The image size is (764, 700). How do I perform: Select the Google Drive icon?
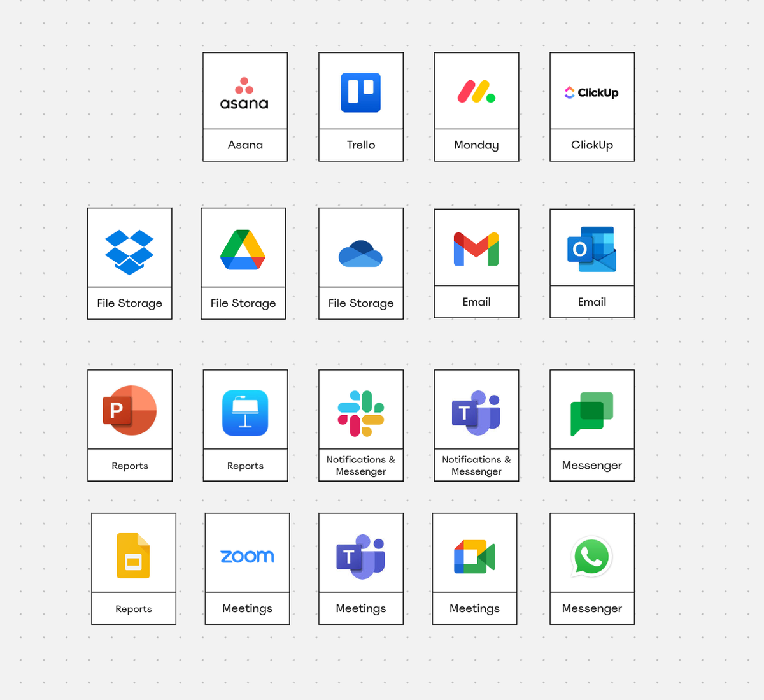click(x=243, y=250)
